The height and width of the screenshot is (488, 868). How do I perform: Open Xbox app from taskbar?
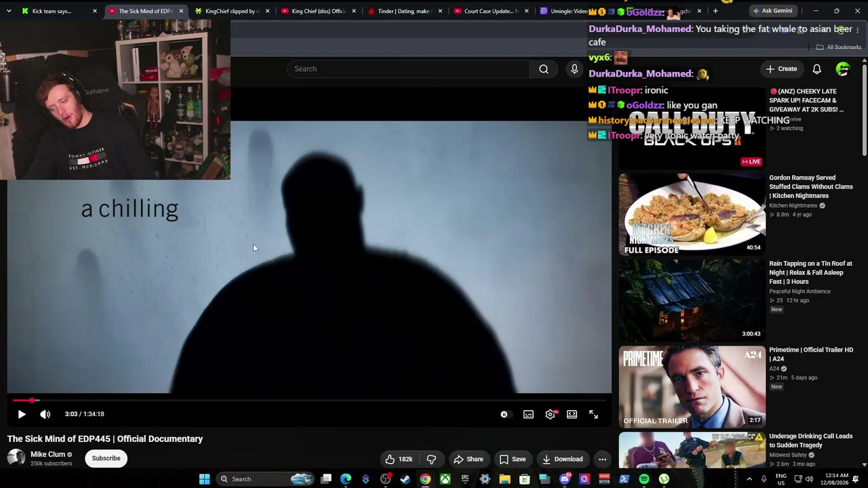click(445, 479)
